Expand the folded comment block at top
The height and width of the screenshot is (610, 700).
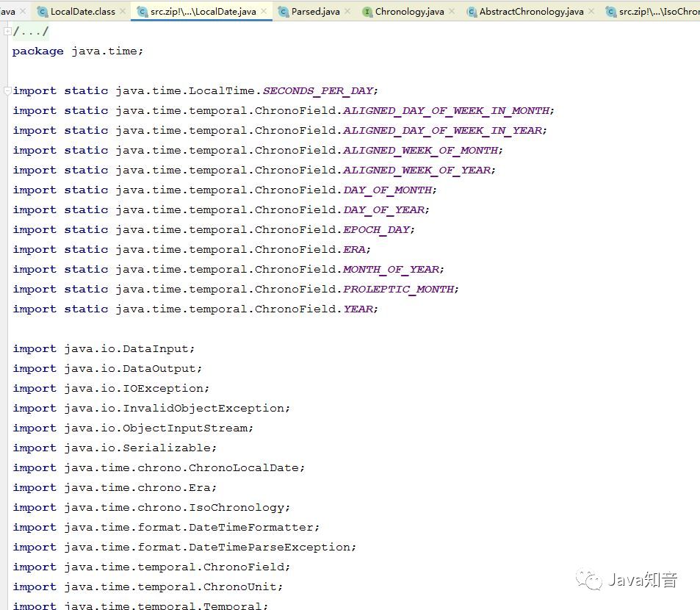[7, 32]
